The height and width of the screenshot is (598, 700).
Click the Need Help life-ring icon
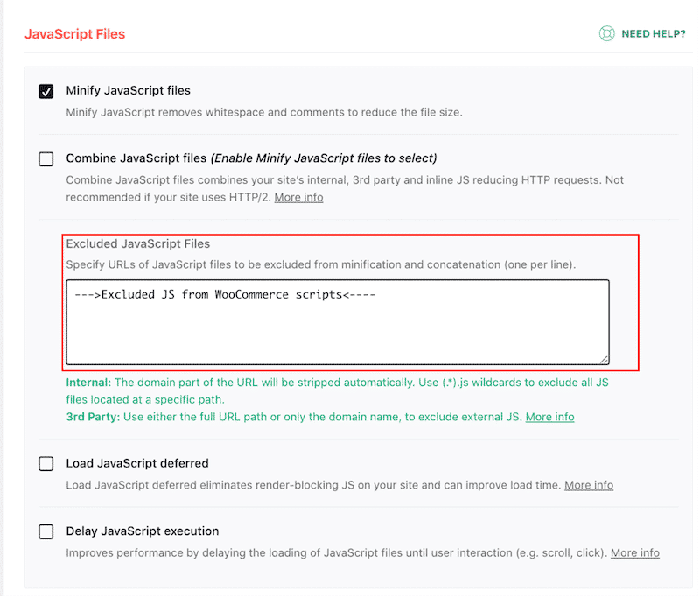click(x=607, y=32)
